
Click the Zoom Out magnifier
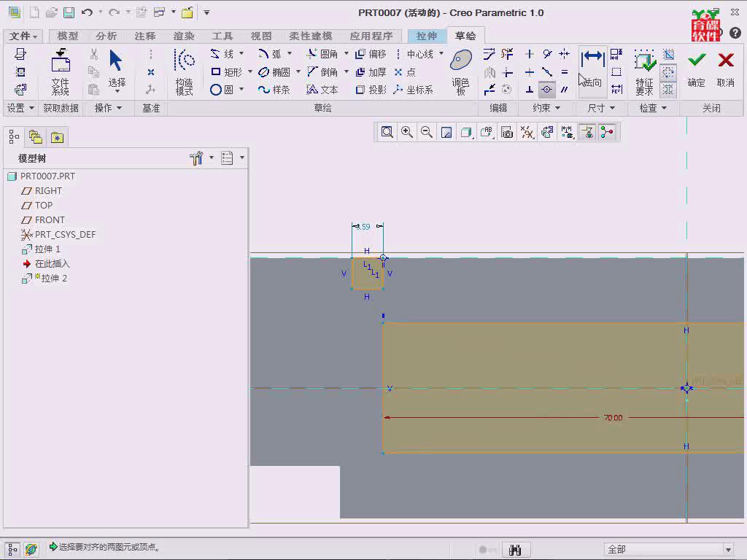tap(427, 132)
